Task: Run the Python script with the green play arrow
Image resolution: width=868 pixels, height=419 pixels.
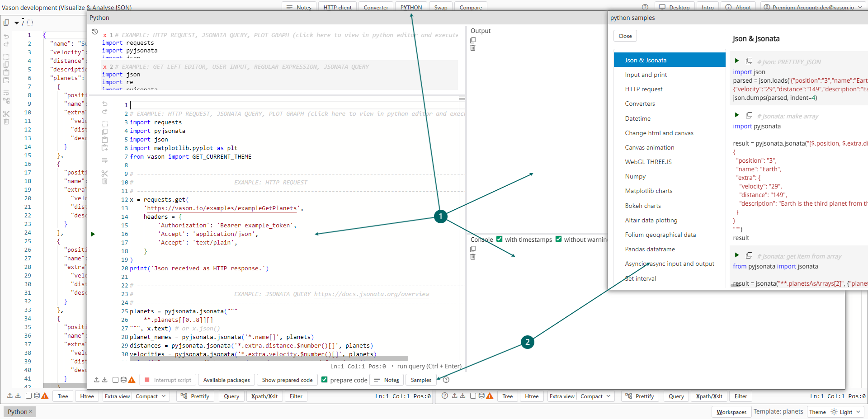Action: pos(93,234)
